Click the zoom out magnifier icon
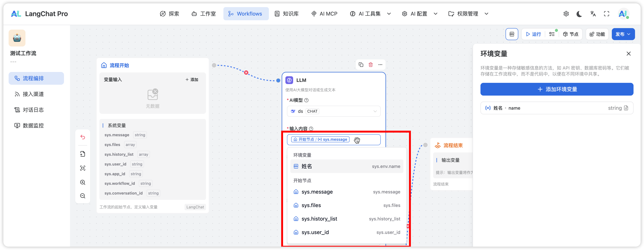The height and width of the screenshot is (250, 644). (x=83, y=196)
